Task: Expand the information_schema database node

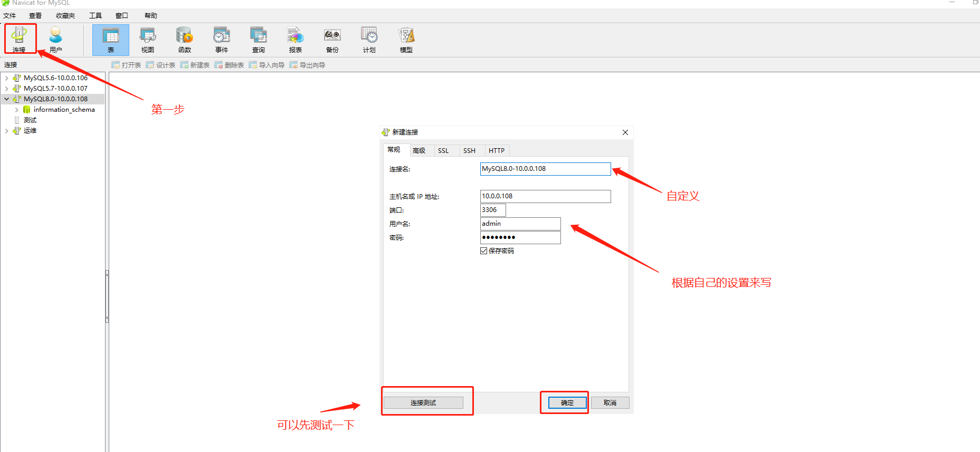Action: pyautogui.click(x=16, y=109)
